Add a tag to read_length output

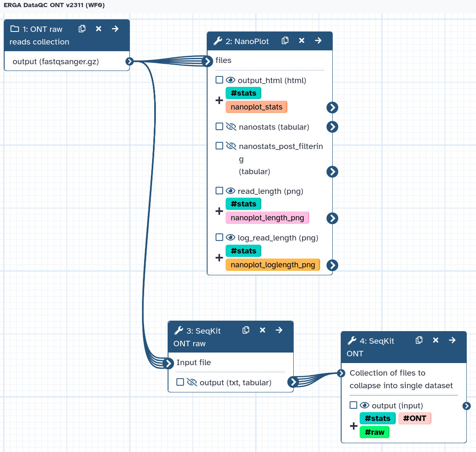coord(219,211)
